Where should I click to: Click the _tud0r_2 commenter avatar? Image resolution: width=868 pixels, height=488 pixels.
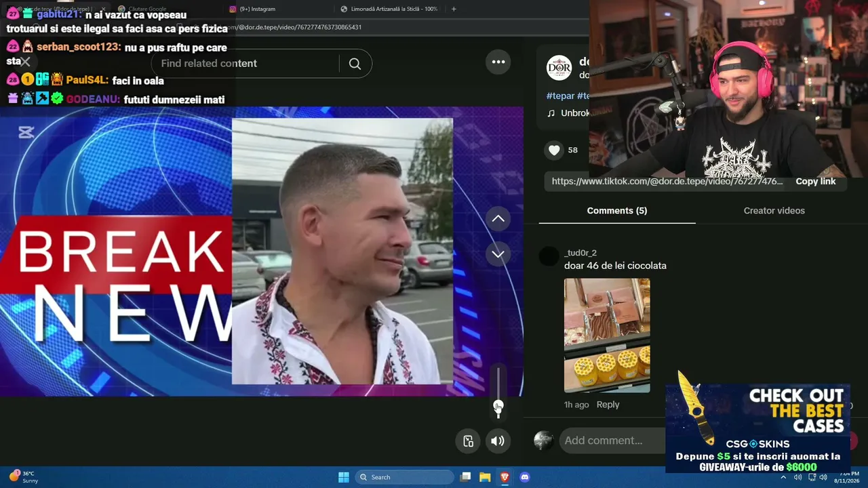(549, 256)
